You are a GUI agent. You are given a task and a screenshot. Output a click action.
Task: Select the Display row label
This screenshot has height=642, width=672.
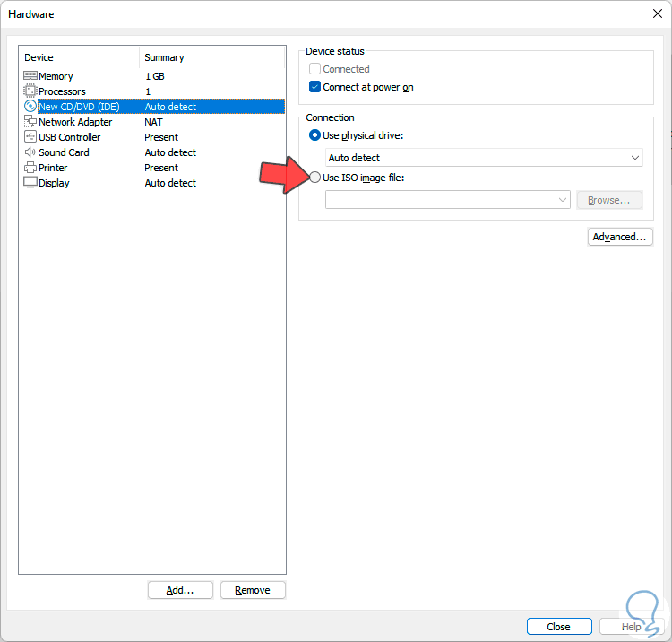[54, 183]
